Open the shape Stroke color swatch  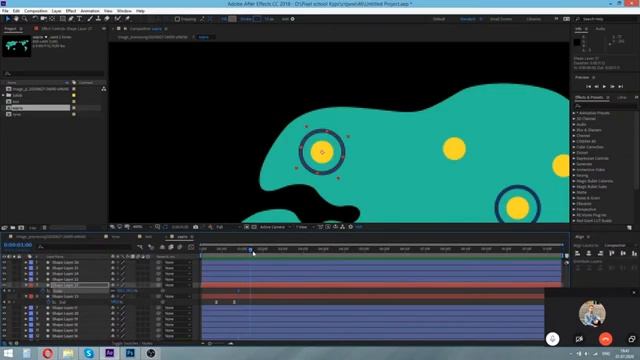click(x=257, y=19)
